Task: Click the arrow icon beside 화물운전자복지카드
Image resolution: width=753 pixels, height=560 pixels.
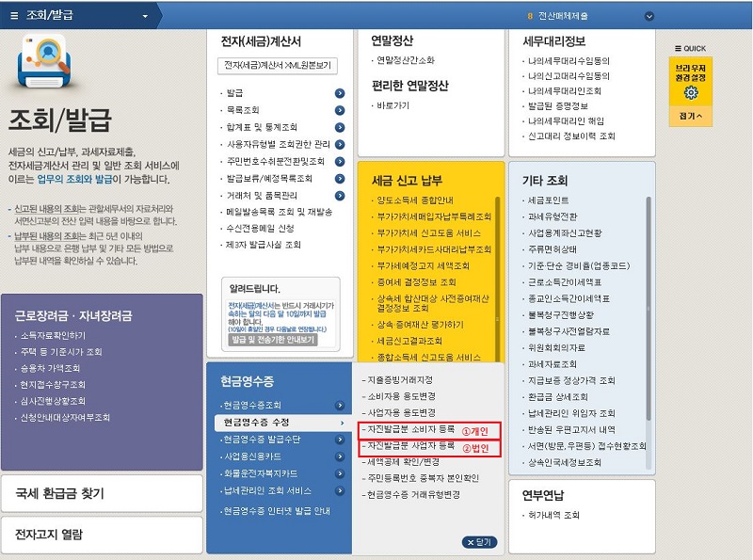Action: click(340, 473)
